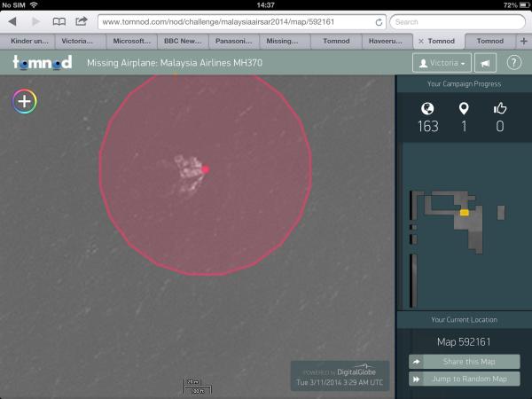Click the Your Campaign Progress heading
Viewport: 532px width, 399px height.
464,84
